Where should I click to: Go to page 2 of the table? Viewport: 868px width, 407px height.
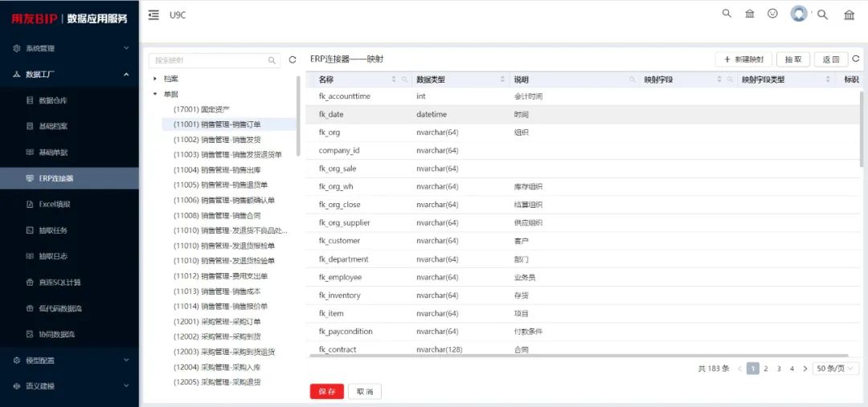click(x=766, y=368)
